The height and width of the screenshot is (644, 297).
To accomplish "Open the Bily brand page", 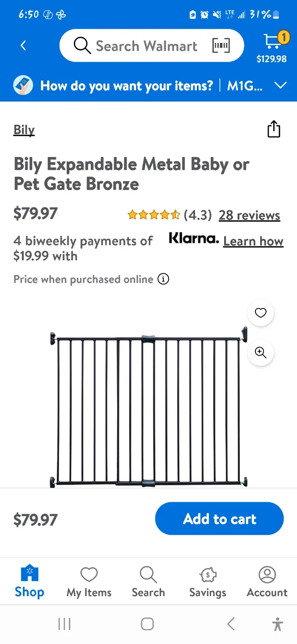I will (24, 130).
